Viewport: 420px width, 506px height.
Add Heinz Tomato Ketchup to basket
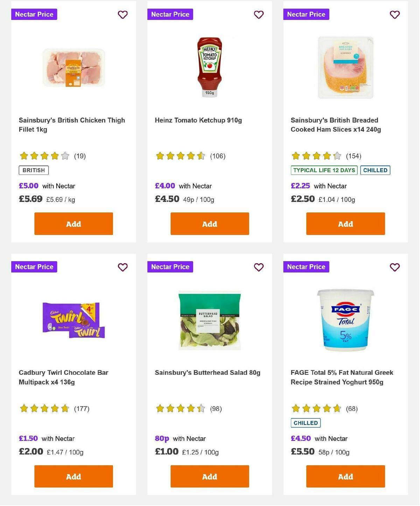(209, 224)
